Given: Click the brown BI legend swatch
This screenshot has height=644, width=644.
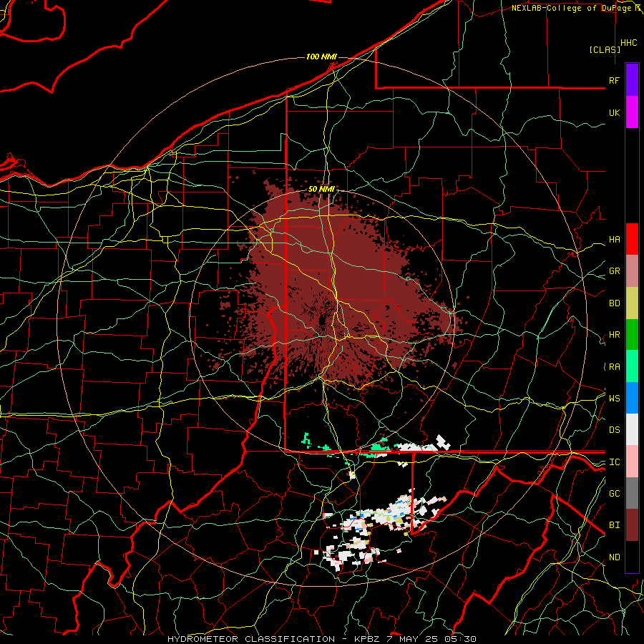Looking at the screenshot, I should (x=632, y=525).
